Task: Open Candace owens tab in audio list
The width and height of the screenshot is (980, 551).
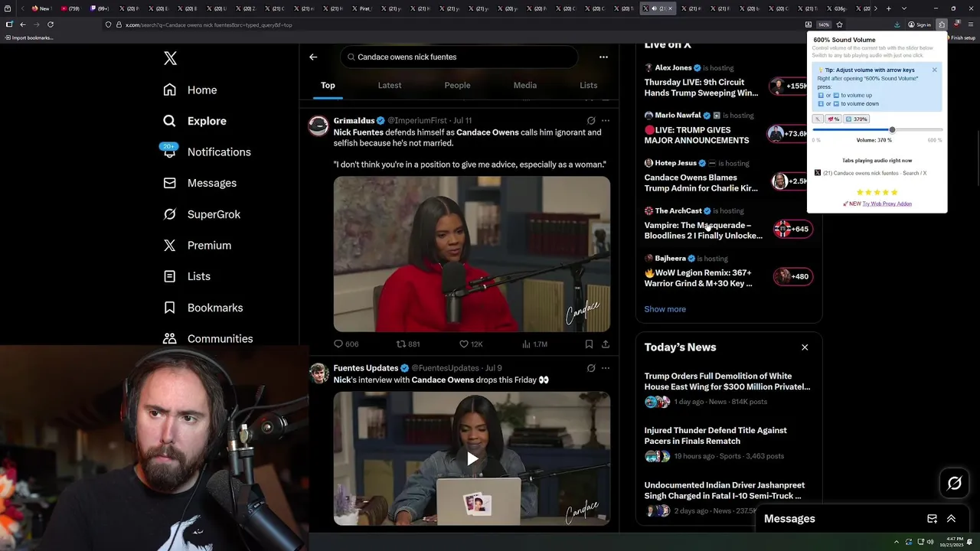Action: pyautogui.click(x=871, y=173)
